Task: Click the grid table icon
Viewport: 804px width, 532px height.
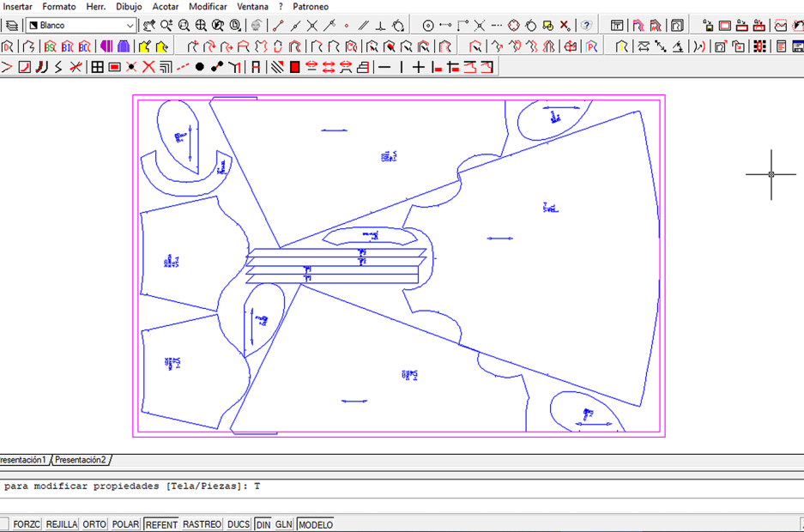Action: (97, 67)
